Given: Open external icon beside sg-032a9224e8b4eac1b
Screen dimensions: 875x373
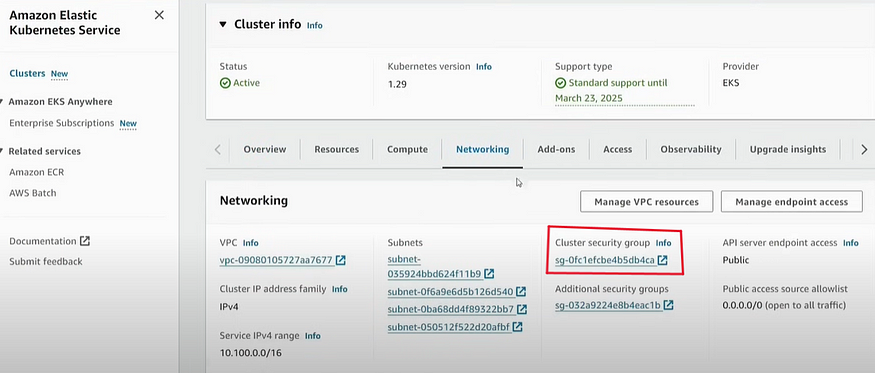Looking at the screenshot, I should (669, 305).
